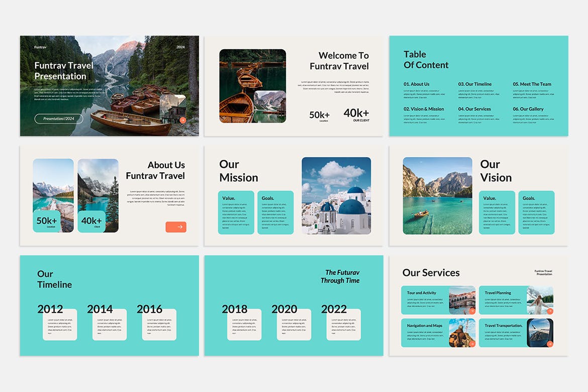Choose '05. Meet The Team' contents entry
The height and width of the screenshot is (392, 588).
(x=532, y=84)
